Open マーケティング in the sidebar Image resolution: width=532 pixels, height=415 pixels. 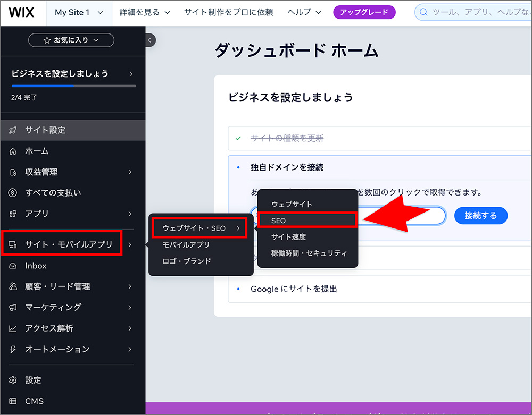(73, 307)
